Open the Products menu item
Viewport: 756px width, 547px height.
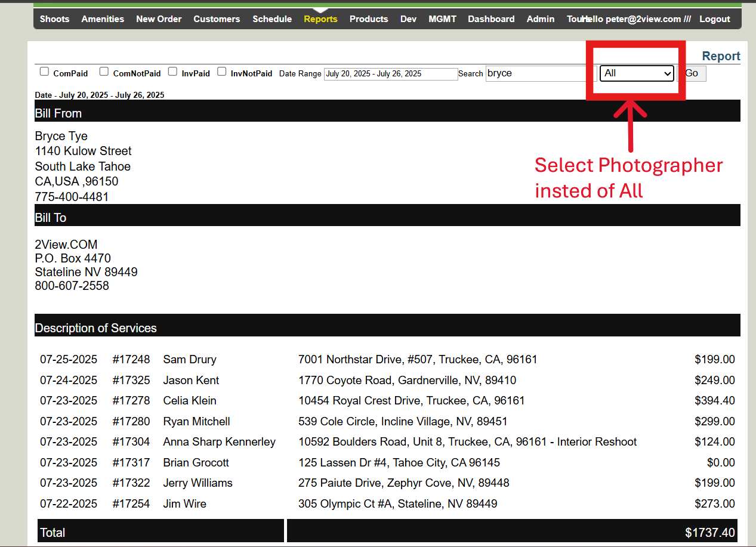369,19
